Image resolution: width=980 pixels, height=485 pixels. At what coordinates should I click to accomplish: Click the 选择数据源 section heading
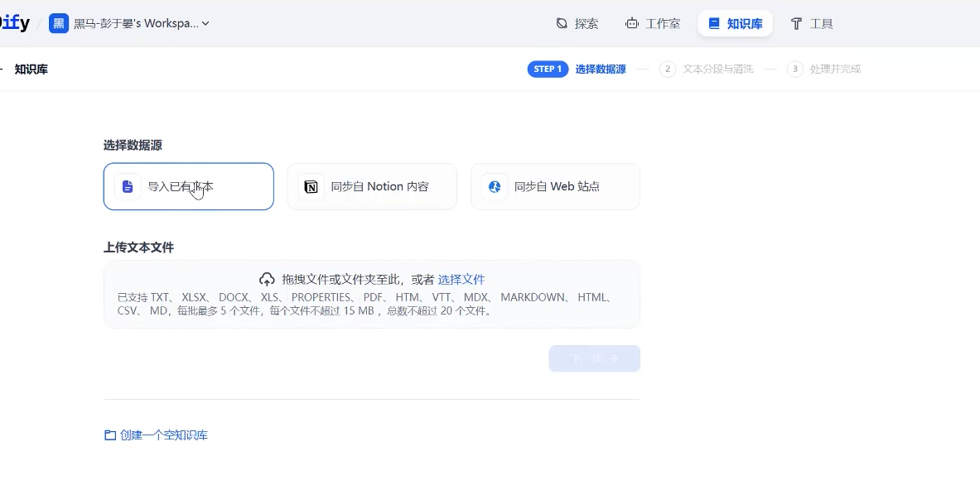click(x=133, y=146)
